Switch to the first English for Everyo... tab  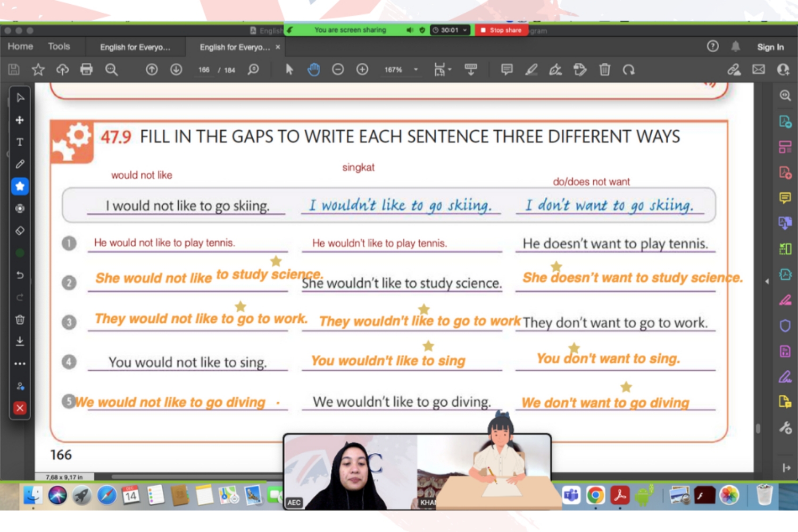point(135,47)
